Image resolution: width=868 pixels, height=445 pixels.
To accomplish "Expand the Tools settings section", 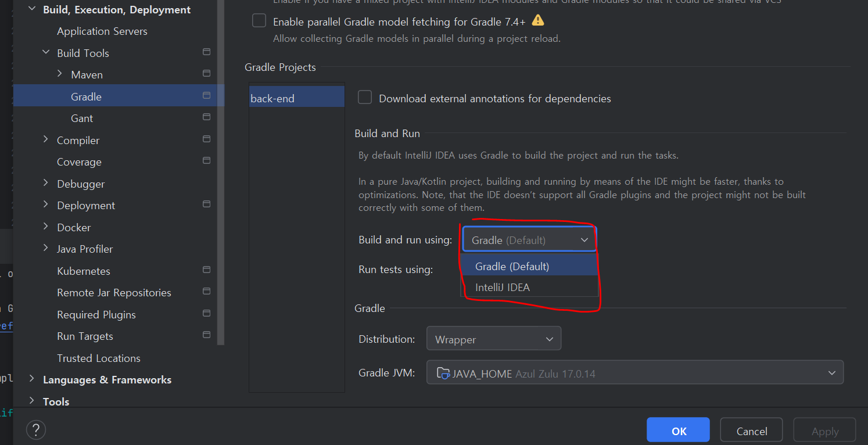I will (31, 401).
